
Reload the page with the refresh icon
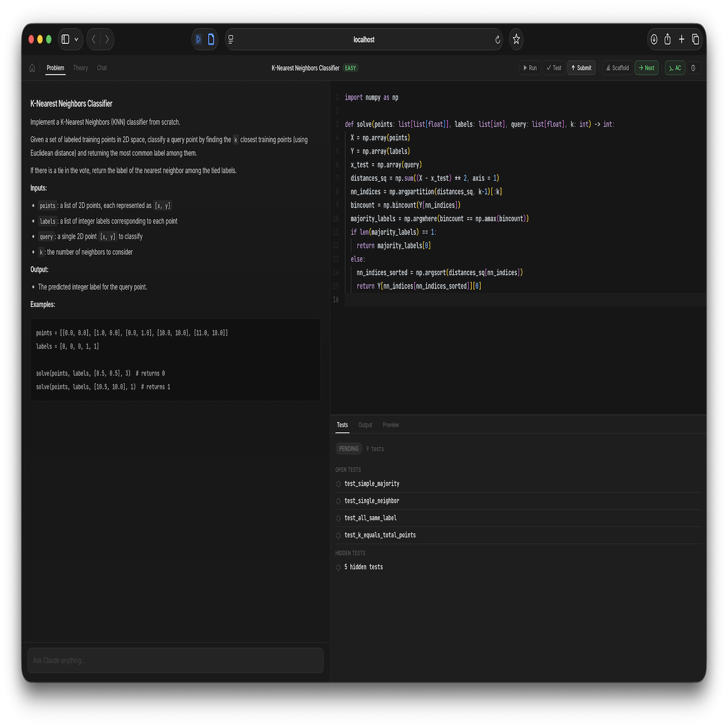(497, 39)
